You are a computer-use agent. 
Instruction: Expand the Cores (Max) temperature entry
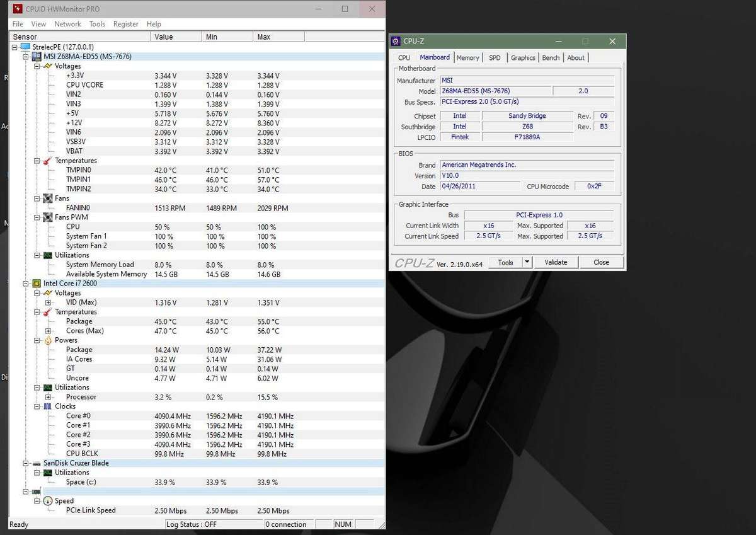(49, 331)
